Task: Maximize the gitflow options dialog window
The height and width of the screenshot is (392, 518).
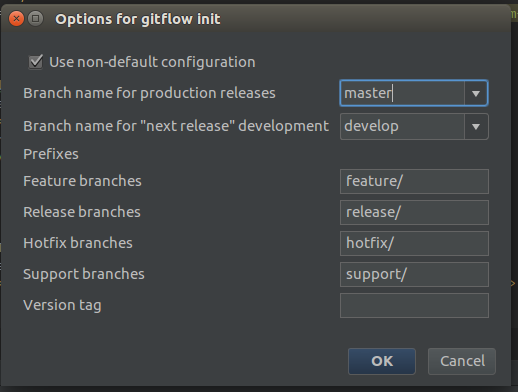Action: [x=36, y=18]
